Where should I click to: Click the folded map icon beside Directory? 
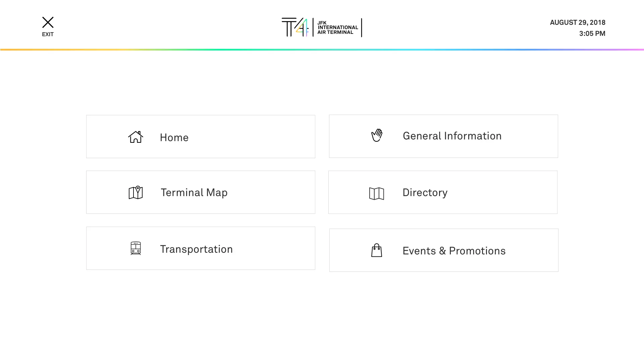[377, 193]
